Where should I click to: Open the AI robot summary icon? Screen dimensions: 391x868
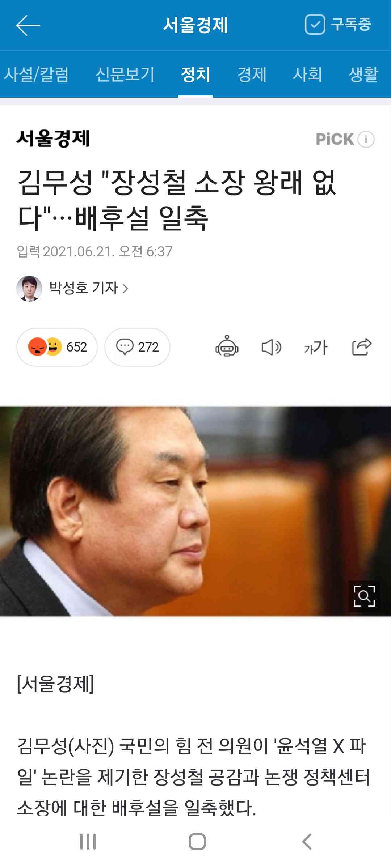[227, 346]
